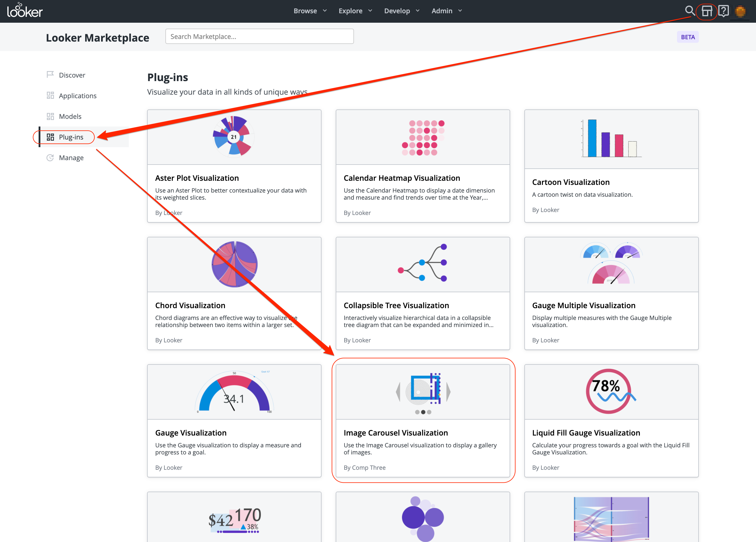Open the user avatar menu

(x=740, y=11)
